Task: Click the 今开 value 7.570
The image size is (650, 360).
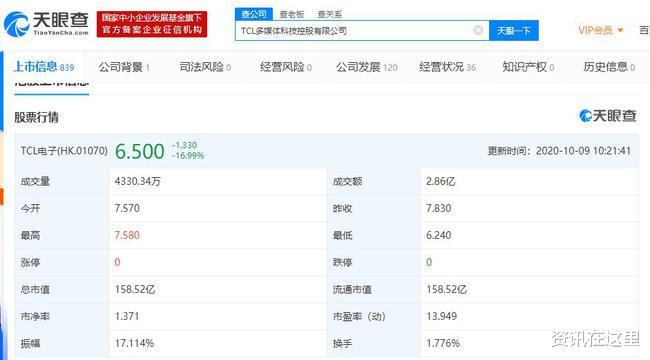Action: (127, 208)
